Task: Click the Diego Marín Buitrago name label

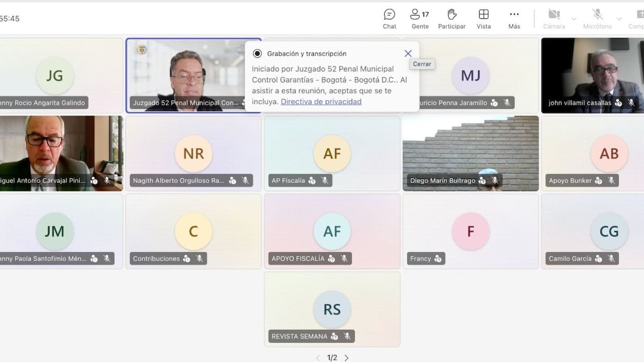Action: point(443,181)
